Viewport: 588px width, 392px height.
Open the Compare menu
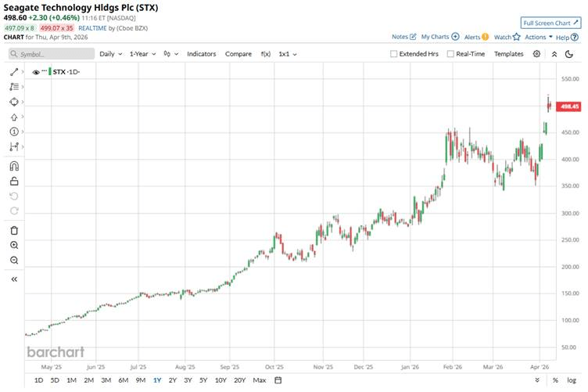pos(238,54)
